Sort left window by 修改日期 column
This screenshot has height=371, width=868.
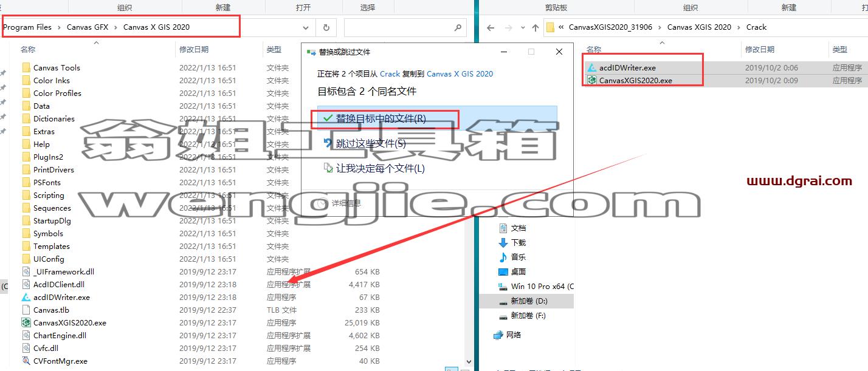[x=193, y=49]
